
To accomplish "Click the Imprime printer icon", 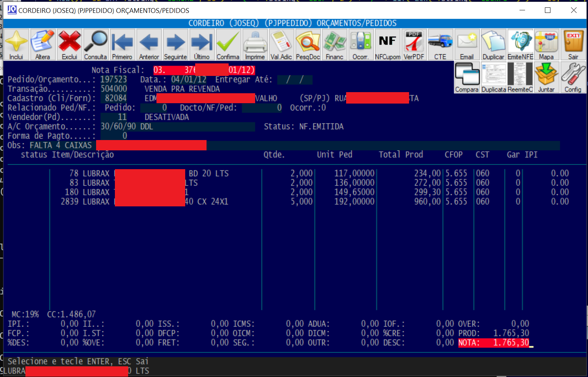I will (255, 45).
